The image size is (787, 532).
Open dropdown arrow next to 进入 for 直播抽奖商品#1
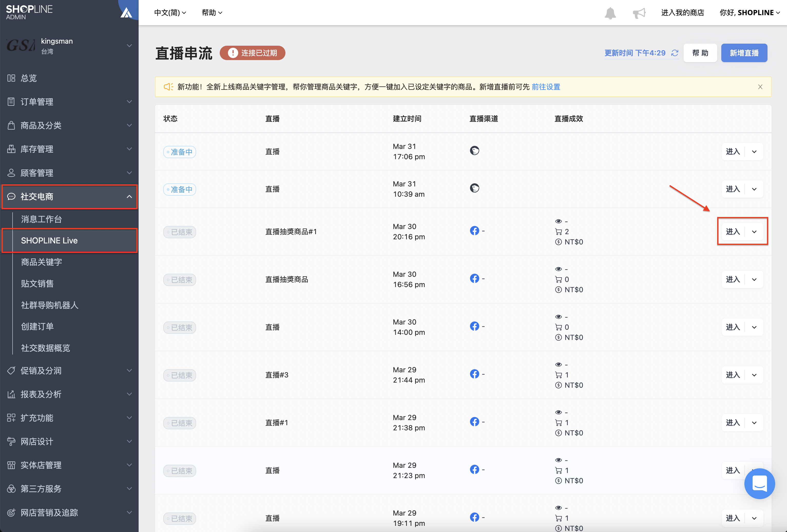[754, 232]
